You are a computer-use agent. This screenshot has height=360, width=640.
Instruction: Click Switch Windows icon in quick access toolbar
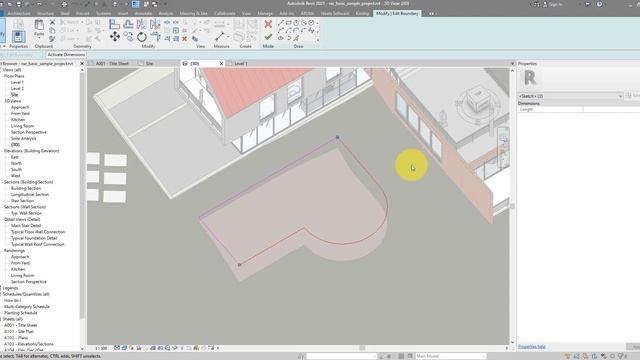(x=155, y=4)
